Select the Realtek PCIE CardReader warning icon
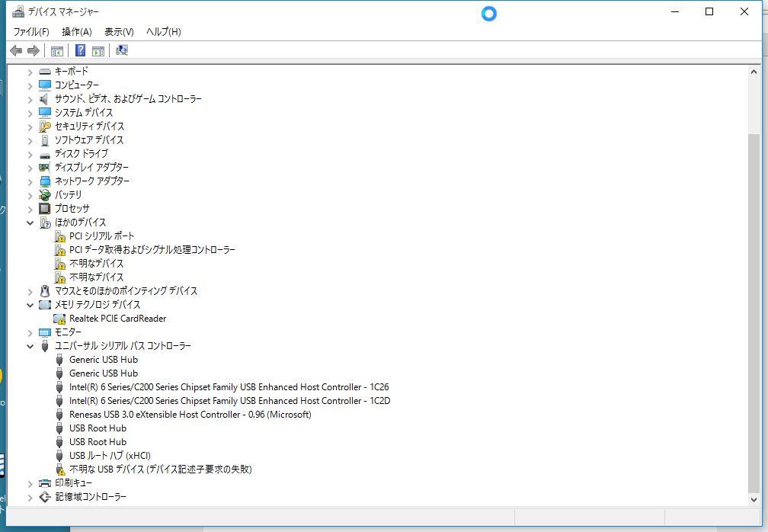The image size is (768, 532). click(x=59, y=319)
